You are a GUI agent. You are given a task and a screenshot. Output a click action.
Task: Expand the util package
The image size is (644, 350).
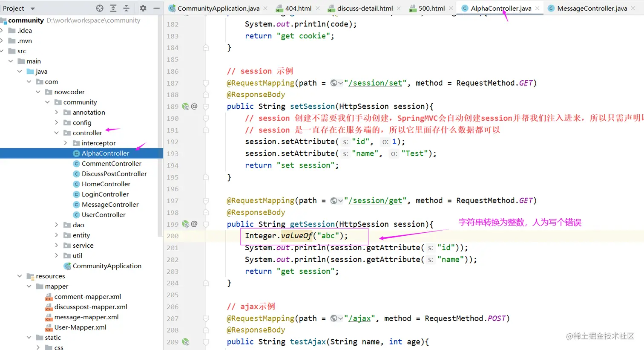[x=56, y=255]
